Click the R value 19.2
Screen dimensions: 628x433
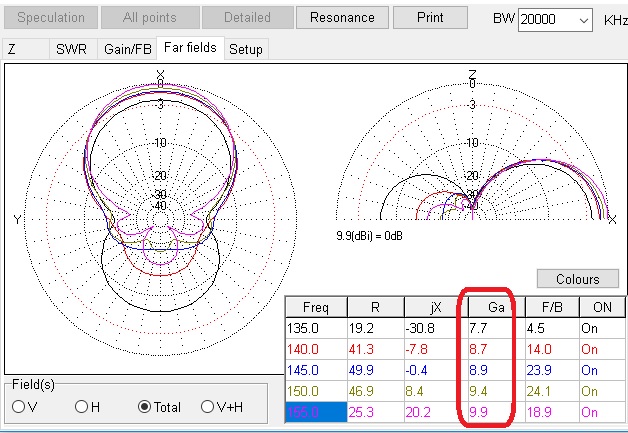click(376, 328)
